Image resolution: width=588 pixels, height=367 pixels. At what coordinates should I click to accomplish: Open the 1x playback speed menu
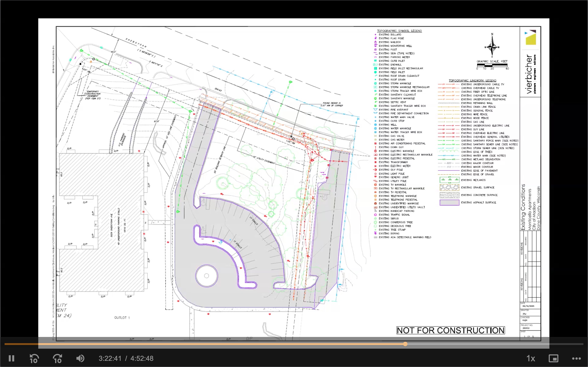click(531, 358)
